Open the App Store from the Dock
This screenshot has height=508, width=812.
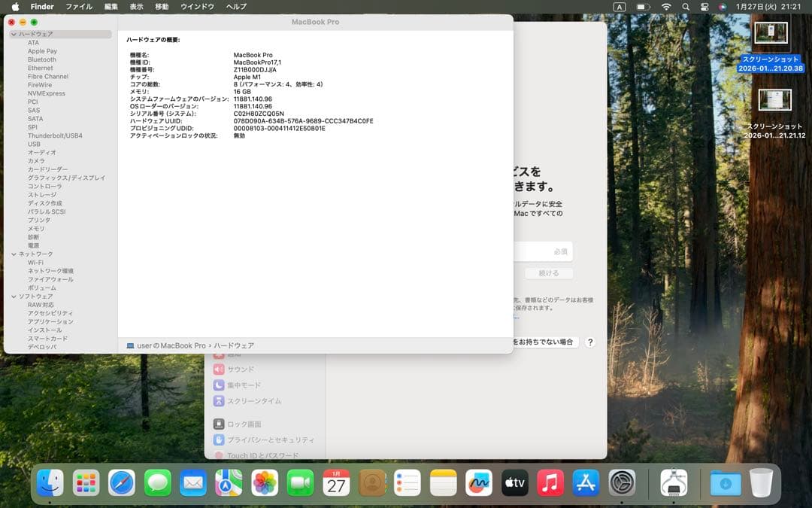[x=586, y=484]
